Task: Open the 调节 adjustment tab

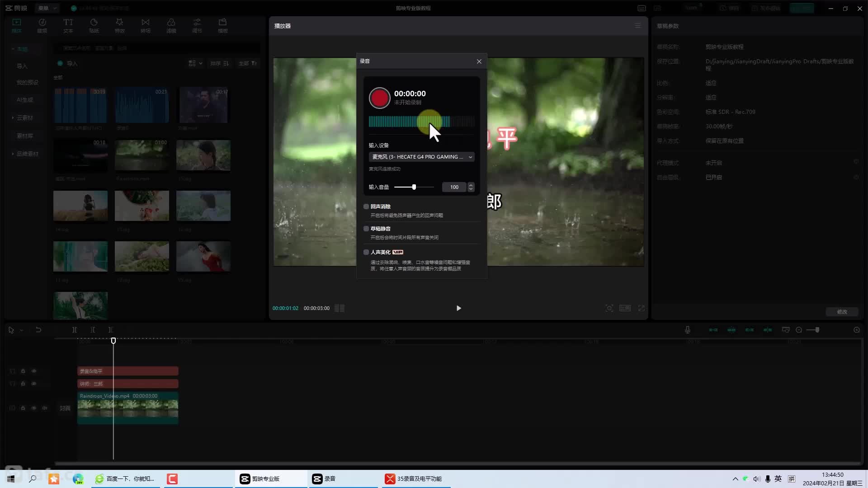Action: [197, 26]
